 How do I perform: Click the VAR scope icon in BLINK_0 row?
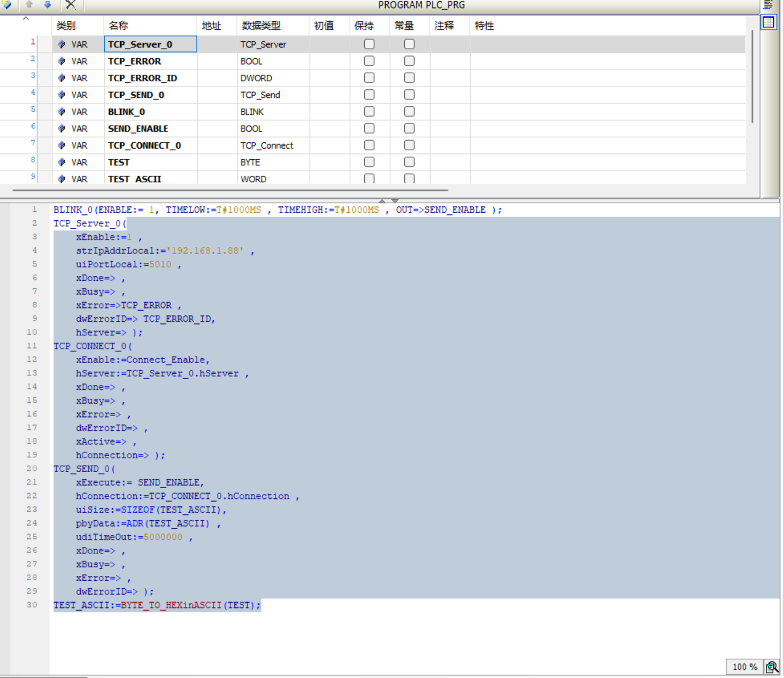pyautogui.click(x=62, y=112)
